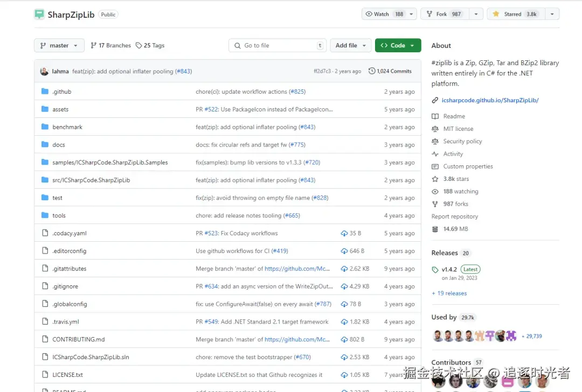Open the Security policy link
The height and width of the screenshot is (392, 582).
pos(462,141)
